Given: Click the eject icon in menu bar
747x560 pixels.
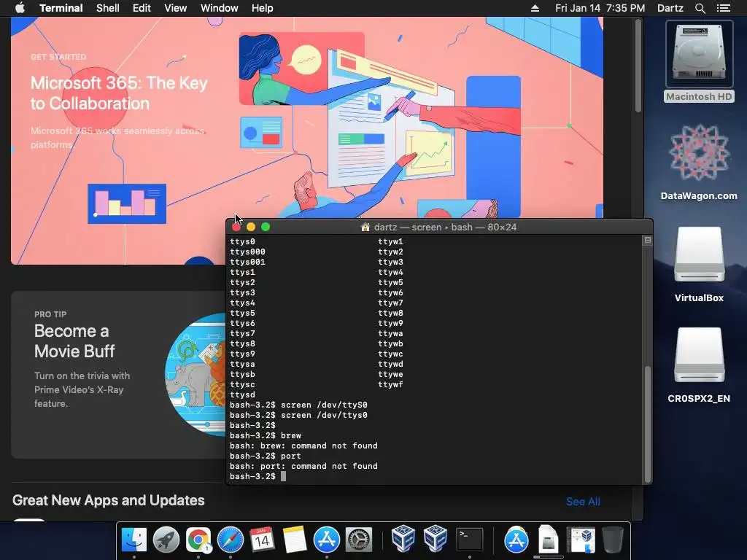Looking at the screenshot, I should click(x=535, y=8).
